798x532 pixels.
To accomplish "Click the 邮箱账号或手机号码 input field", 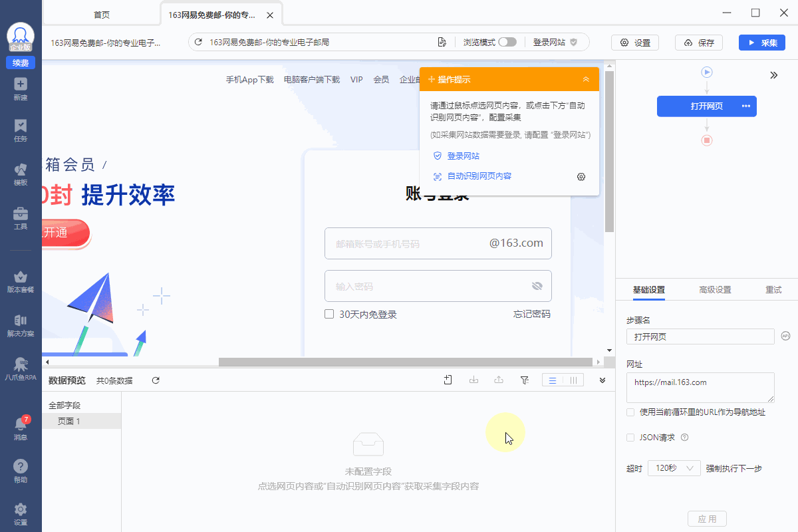I will pos(438,243).
